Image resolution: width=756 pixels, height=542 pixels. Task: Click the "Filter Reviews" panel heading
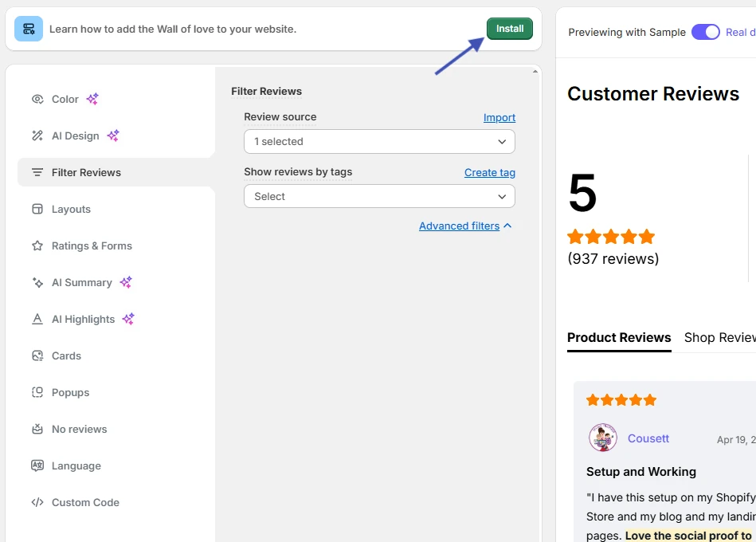point(267,91)
